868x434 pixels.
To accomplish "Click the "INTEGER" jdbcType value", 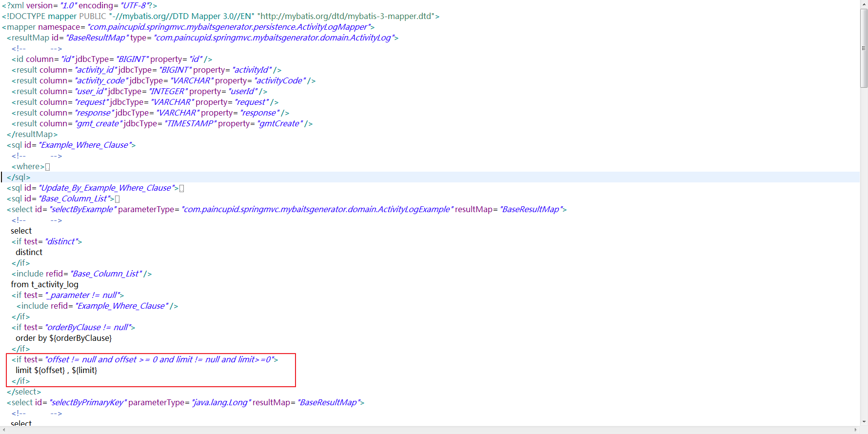I will tap(168, 92).
